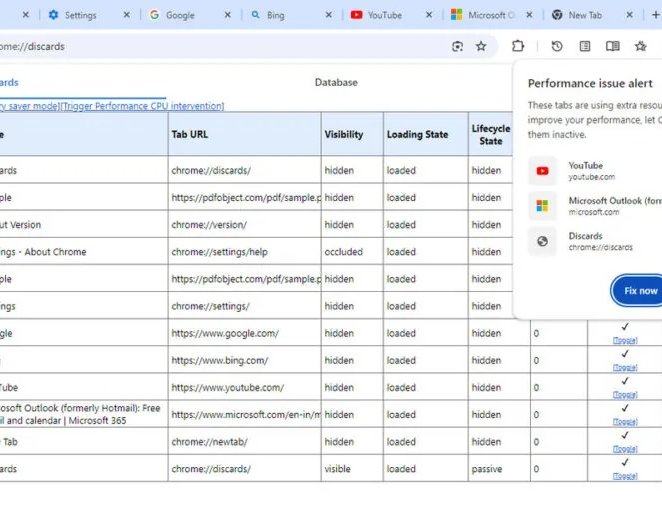Image resolution: width=662 pixels, height=528 pixels.
Task: Click Toggle link in the bing.com row
Action: point(625,368)
